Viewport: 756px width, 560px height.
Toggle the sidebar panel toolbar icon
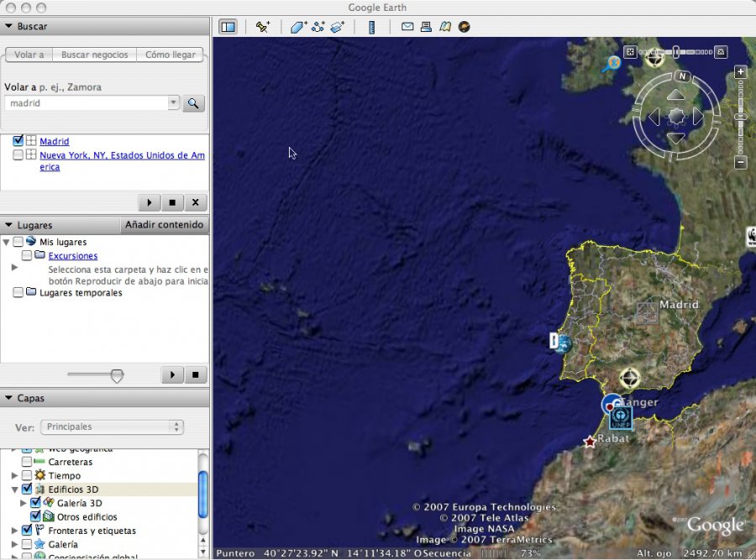click(228, 27)
